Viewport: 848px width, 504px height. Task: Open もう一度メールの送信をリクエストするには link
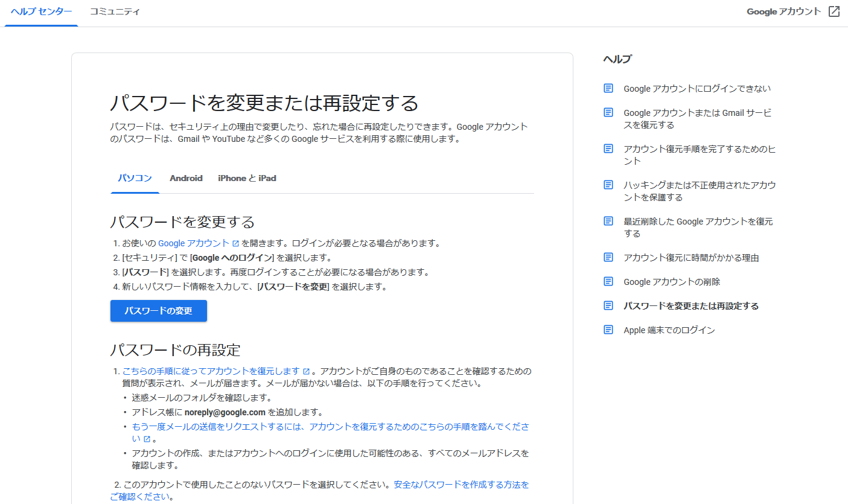tap(331, 433)
